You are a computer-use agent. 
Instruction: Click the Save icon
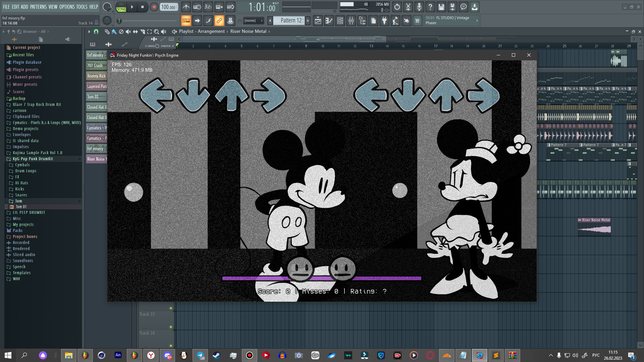[441, 7]
